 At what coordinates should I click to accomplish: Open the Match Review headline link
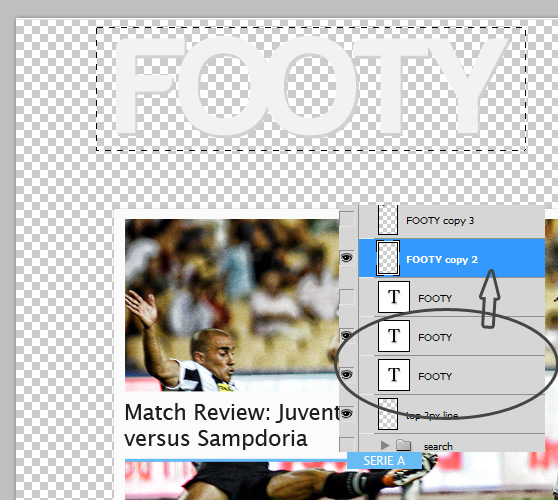[x=231, y=425]
